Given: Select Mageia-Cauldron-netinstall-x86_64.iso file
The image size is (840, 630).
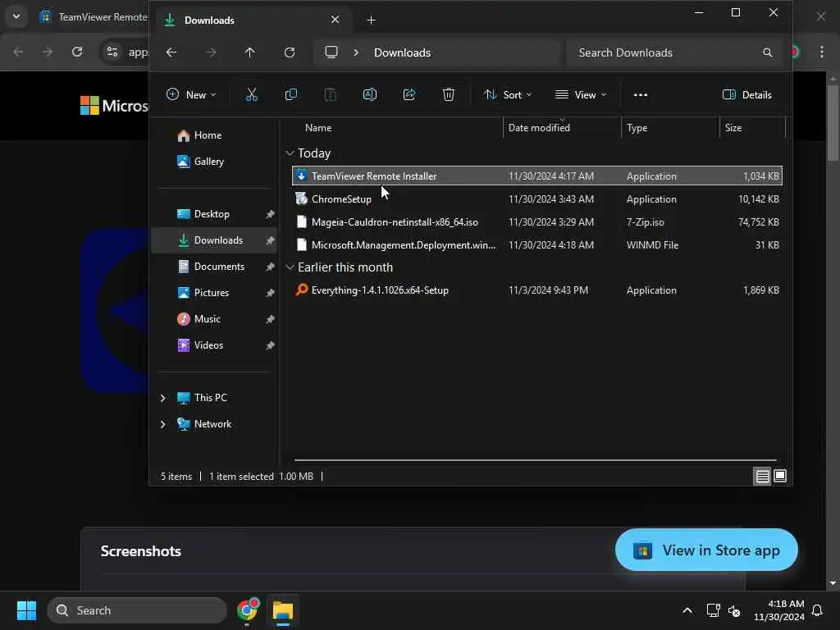Looking at the screenshot, I should point(536,221).
